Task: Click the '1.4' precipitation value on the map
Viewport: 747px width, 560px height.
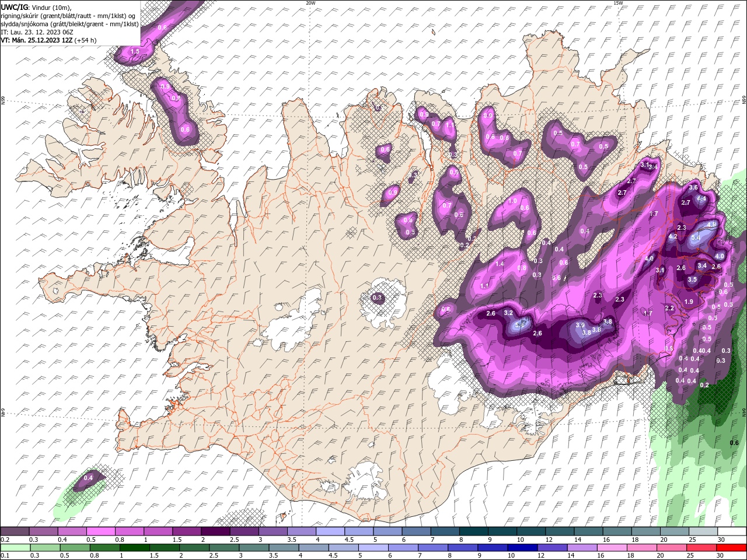Action: pos(500,264)
